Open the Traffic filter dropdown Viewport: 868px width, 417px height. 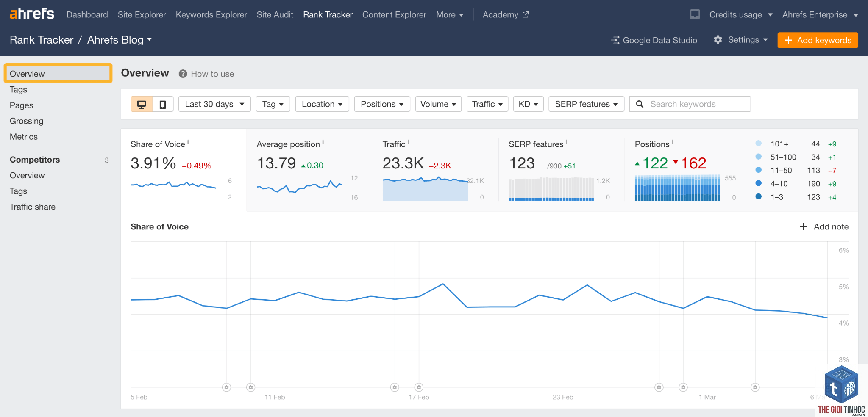(487, 104)
